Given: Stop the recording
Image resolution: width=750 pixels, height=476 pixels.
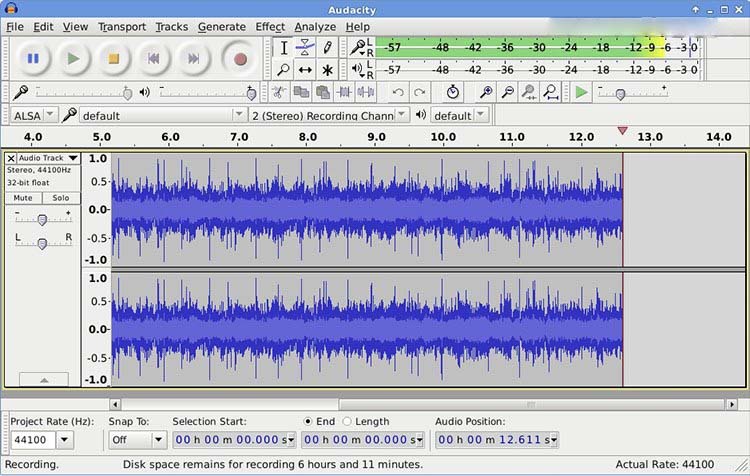Looking at the screenshot, I should (x=113, y=59).
